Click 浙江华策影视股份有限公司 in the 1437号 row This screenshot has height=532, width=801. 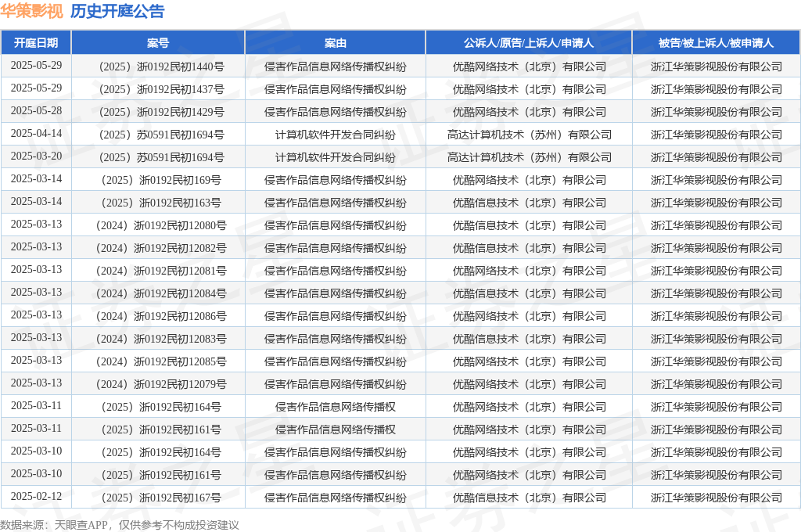(x=717, y=89)
